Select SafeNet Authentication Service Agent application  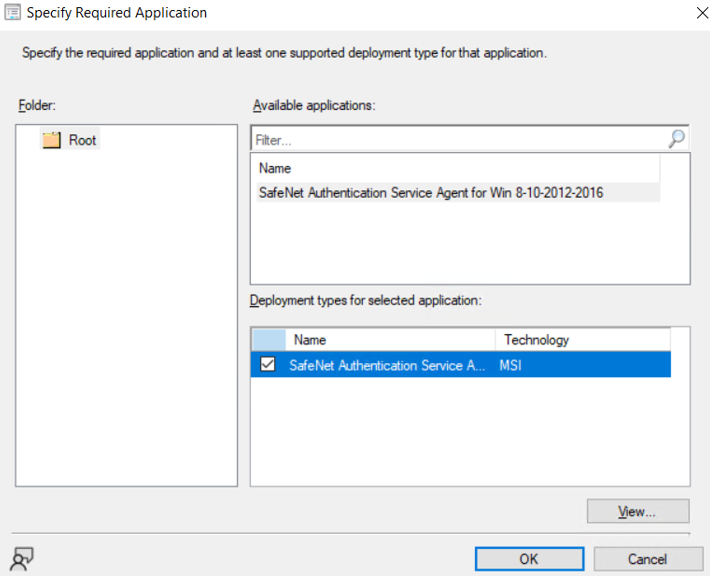[458, 192]
